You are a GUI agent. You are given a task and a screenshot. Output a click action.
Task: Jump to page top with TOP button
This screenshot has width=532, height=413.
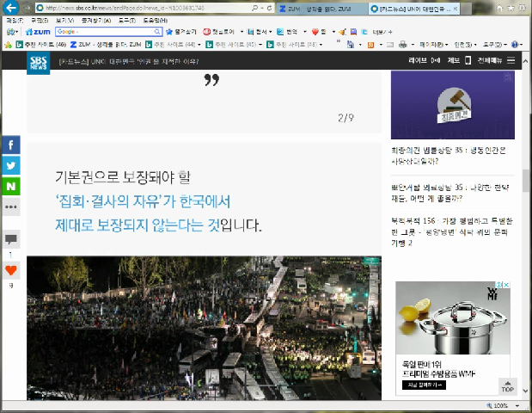507,386
